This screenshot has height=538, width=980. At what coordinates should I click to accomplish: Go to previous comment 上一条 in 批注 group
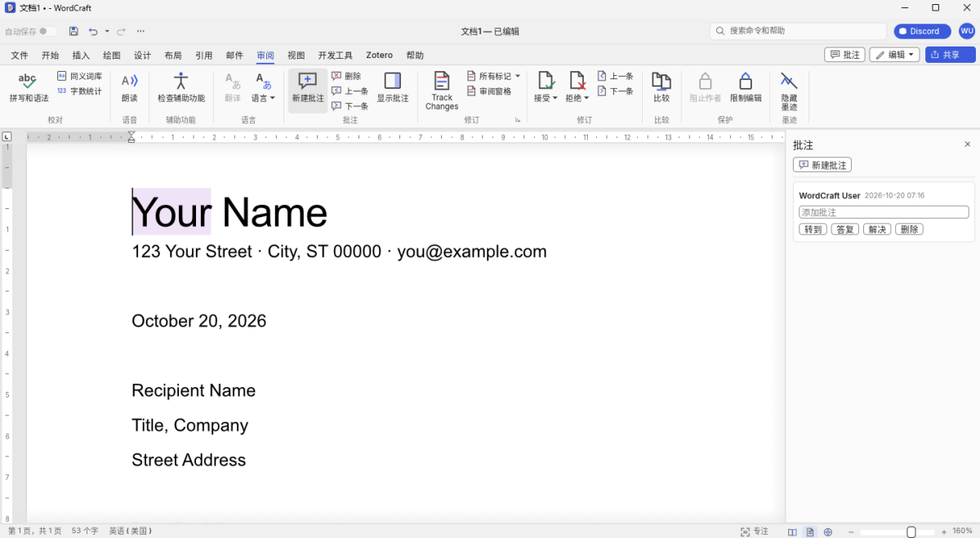click(350, 91)
